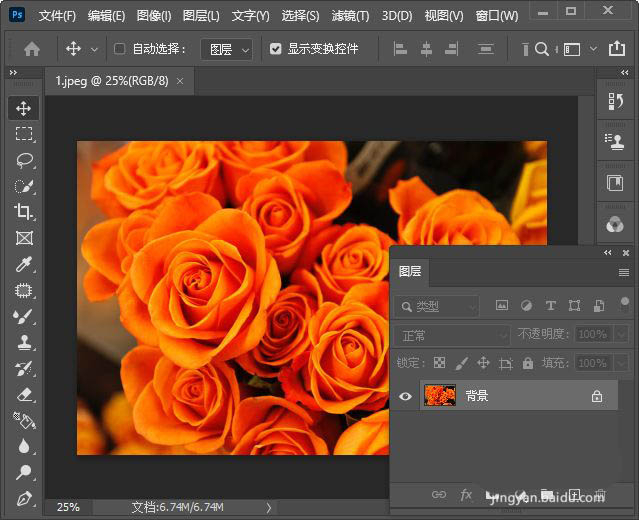Select the Spot Healing Brush tool
The height and width of the screenshot is (520, 639).
tap(24, 291)
